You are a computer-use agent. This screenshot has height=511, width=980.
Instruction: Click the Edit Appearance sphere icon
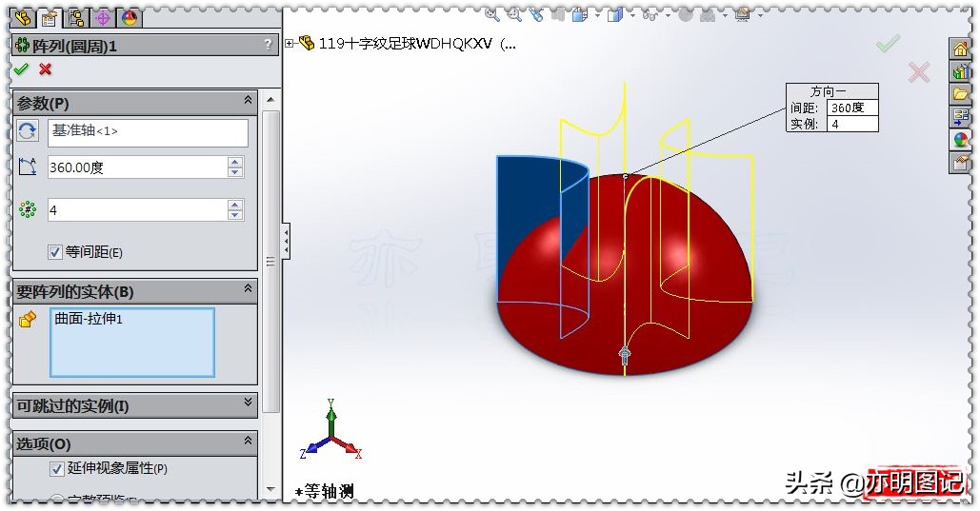tap(686, 13)
